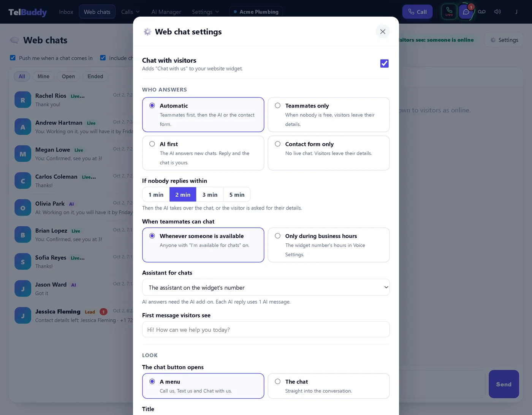Select the Teammates only option
The width and height of the screenshot is (532, 415).
click(329, 115)
